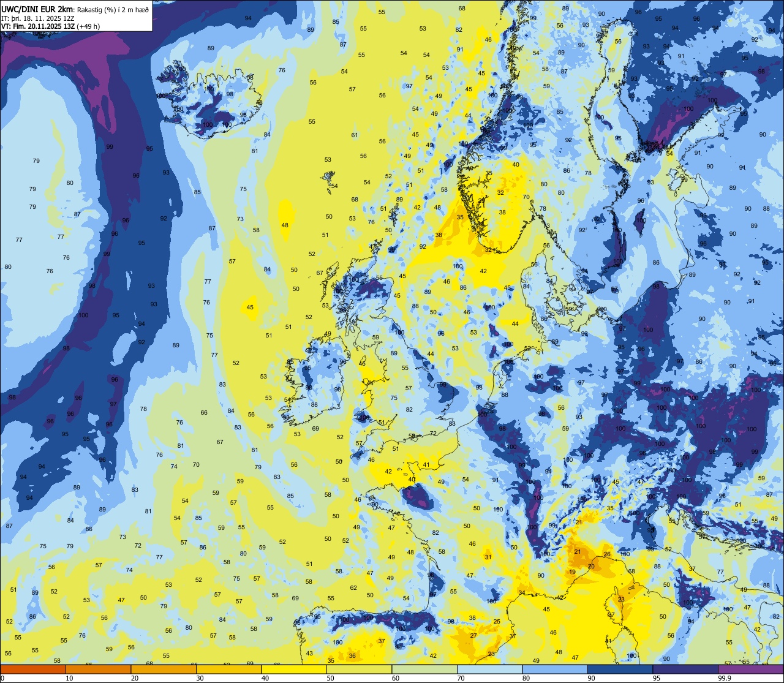The width and height of the screenshot is (784, 683).
Task: Click the legend scale label '10'
Action: (x=69, y=678)
